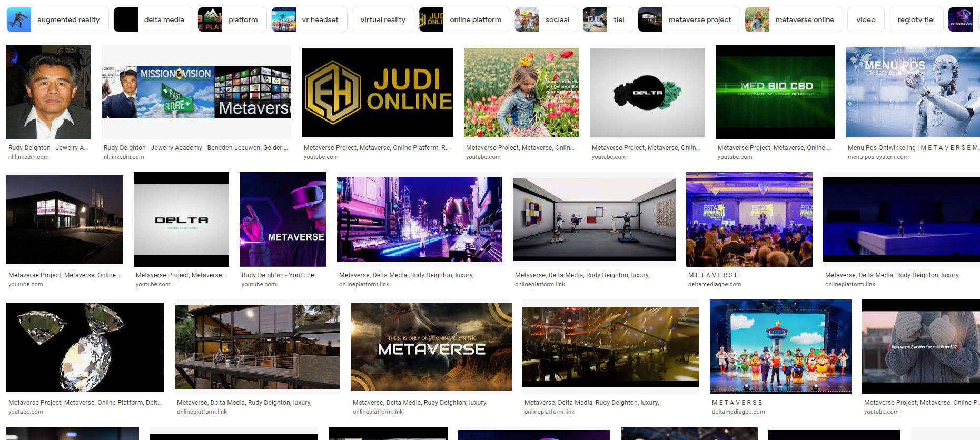Open the JUDI ONLINE logo image
This screenshot has height=440, width=980.
pos(378,92)
